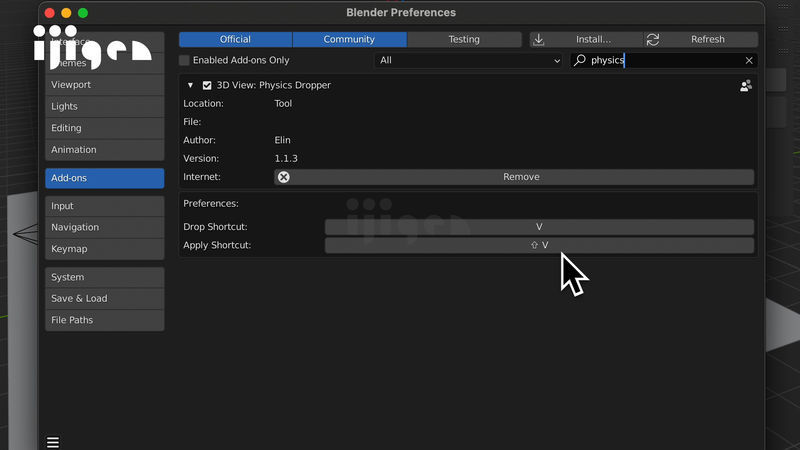Click the Remove add-on button
This screenshot has height=450, width=800.
click(x=514, y=177)
